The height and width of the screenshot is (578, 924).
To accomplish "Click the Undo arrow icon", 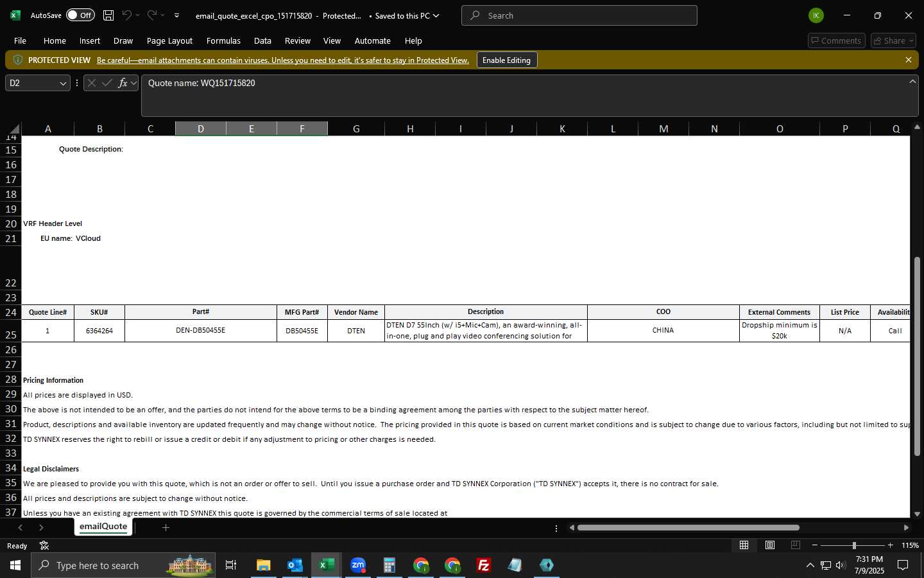I will pos(127,15).
